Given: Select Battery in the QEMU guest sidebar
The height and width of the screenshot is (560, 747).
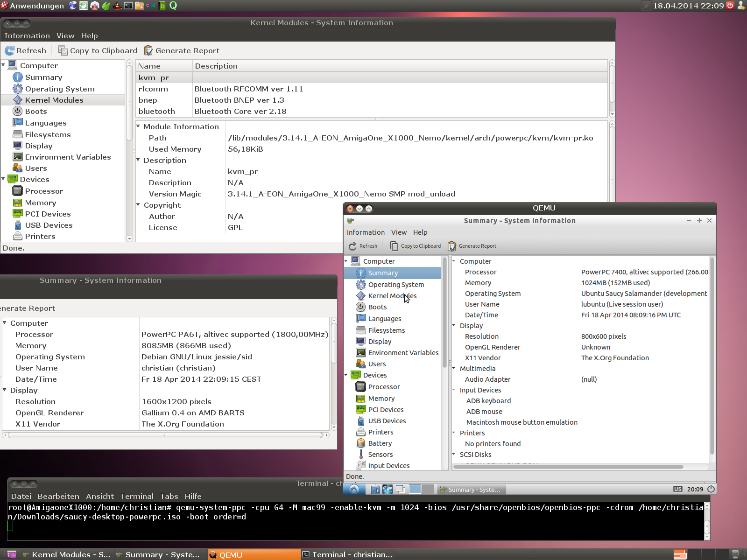Looking at the screenshot, I should click(x=380, y=443).
